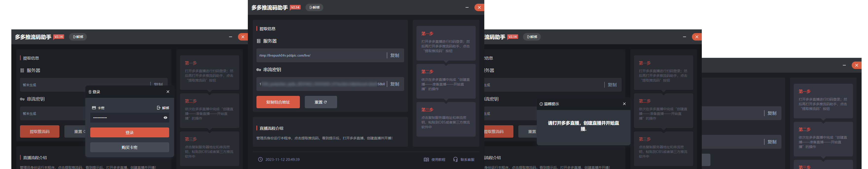Screen dimensions: 868x169
Task: Click key icon beside 串流密钥 in login window
Action: [x=22, y=99]
